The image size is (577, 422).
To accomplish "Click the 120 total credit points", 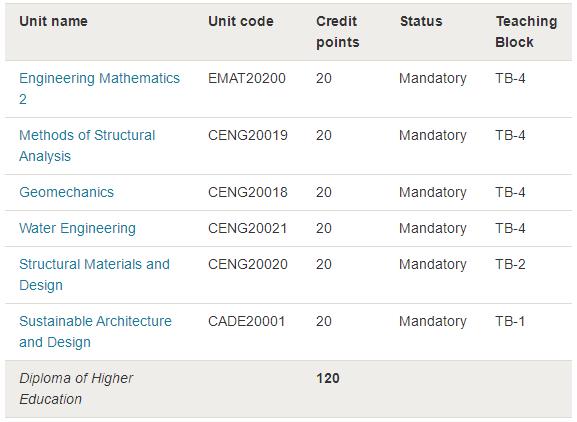I will coord(328,378).
